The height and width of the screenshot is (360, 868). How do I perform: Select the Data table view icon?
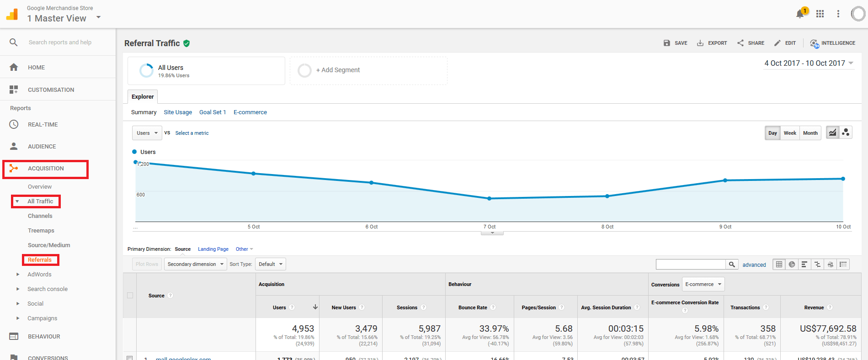(779, 264)
